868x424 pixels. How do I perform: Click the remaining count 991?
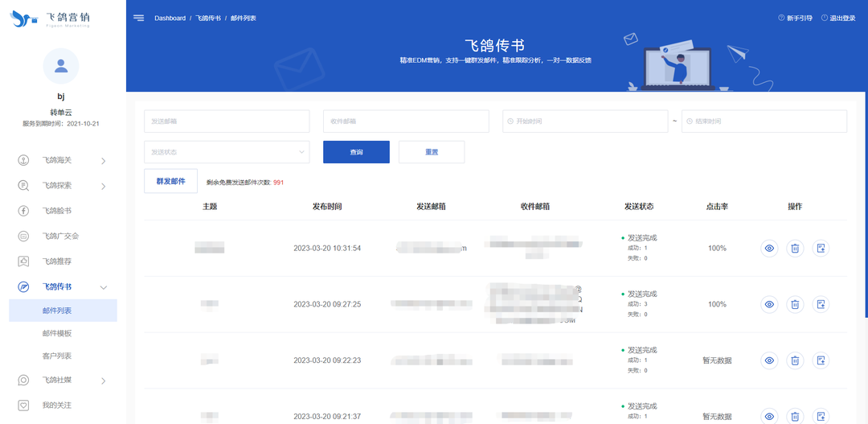[278, 183]
